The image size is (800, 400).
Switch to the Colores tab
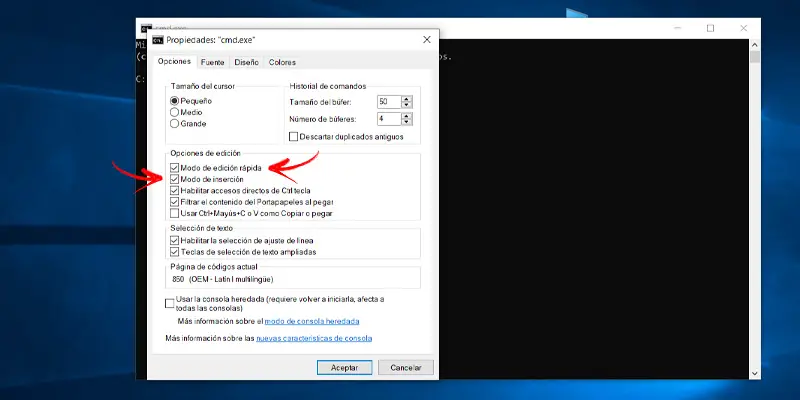point(282,62)
